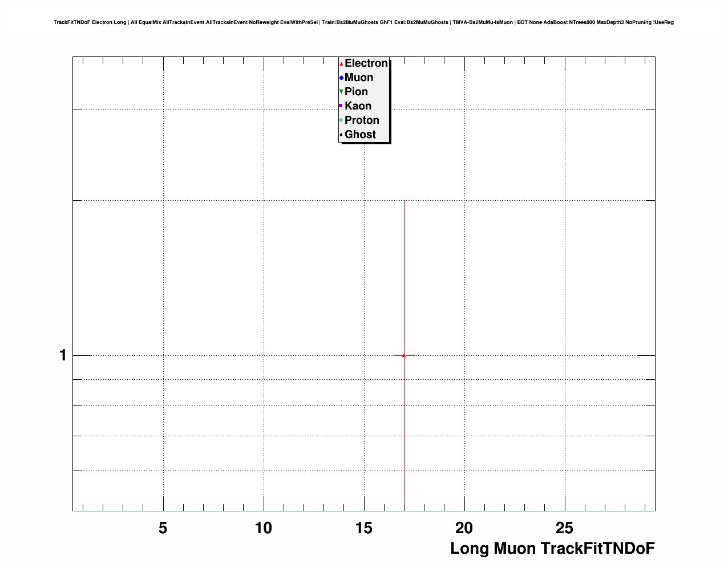This screenshot has width=728, height=568.
Task: Click x-axis tick label 20
Action: coord(464,528)
